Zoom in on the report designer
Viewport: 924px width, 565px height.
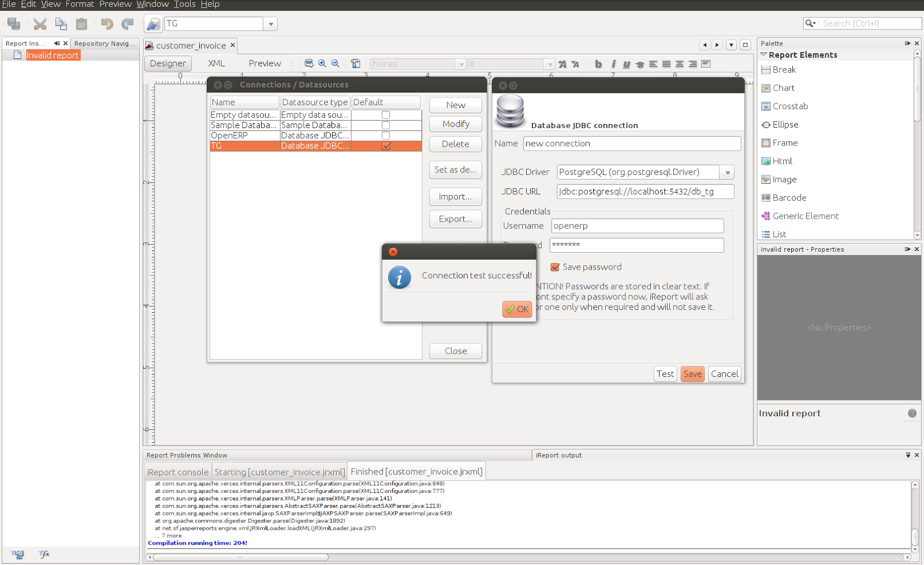coord(322,63)
